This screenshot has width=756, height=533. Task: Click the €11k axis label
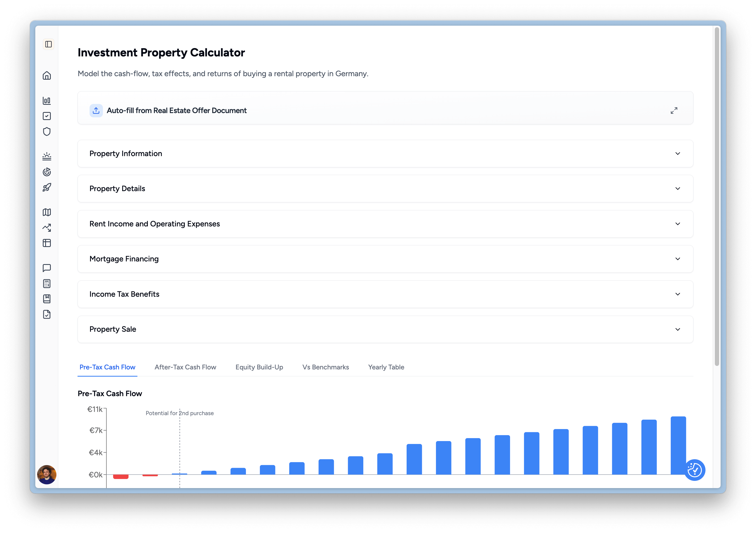[95, 409]
